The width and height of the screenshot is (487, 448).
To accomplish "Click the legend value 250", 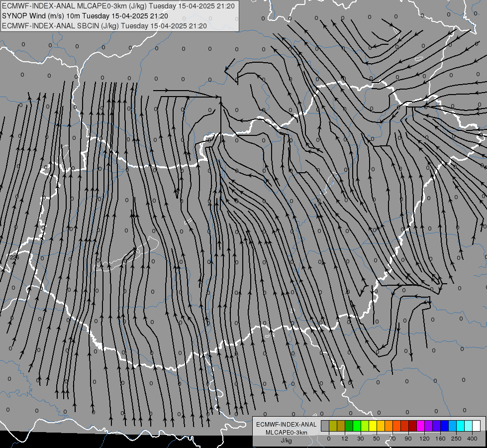I will click(456, 439).
